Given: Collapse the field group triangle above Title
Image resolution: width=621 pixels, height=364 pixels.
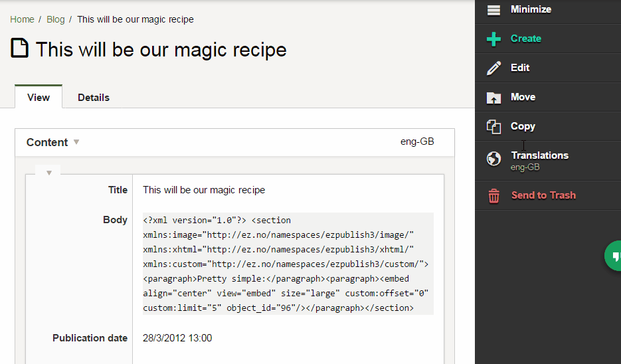Looking at the screenshot, I should click(x=49, y=173).
